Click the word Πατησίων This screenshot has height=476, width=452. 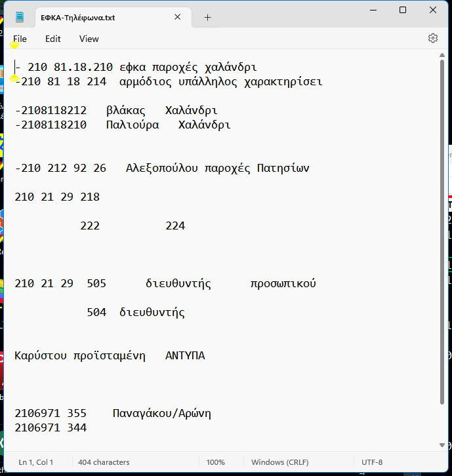point(283,168)
